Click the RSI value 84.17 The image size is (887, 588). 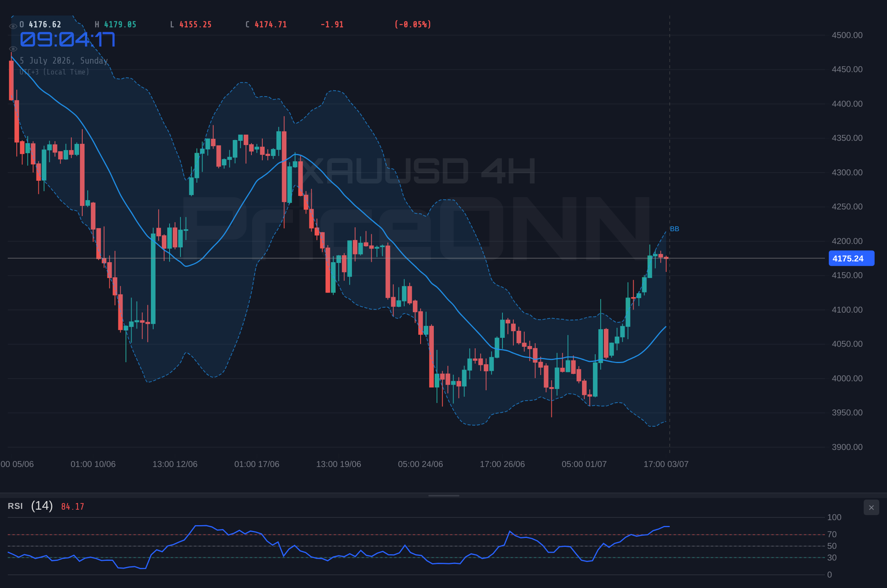tap(73, 507)
